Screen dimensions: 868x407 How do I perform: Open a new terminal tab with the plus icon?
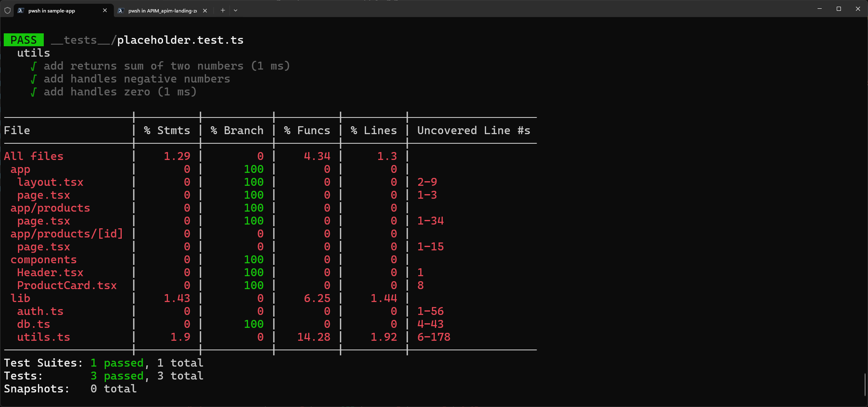pos(223,10)
